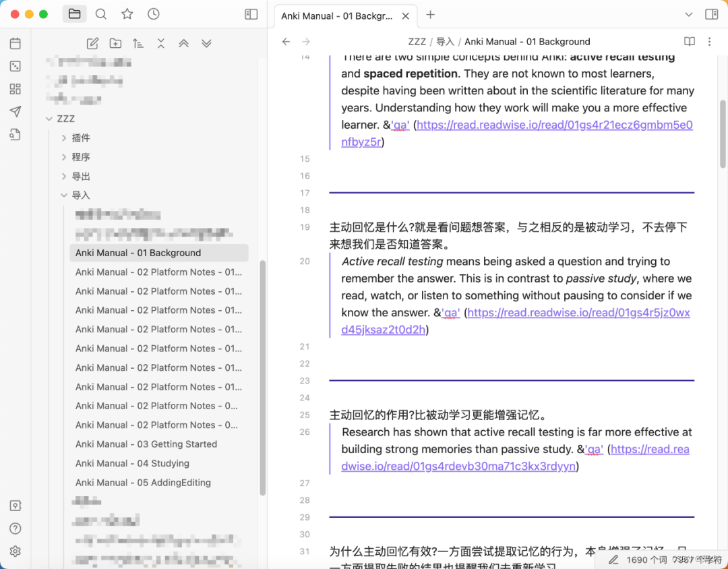Image resolution: width=728 pixels, height=569 pixels.
Task: Open the Starred notes pane
Action: click(128, 13)
